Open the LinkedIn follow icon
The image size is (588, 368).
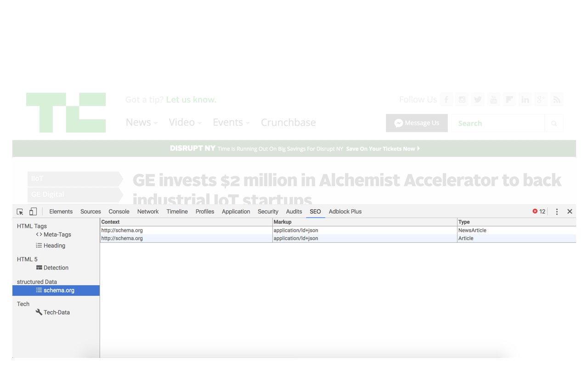click(x=526, y=100)
